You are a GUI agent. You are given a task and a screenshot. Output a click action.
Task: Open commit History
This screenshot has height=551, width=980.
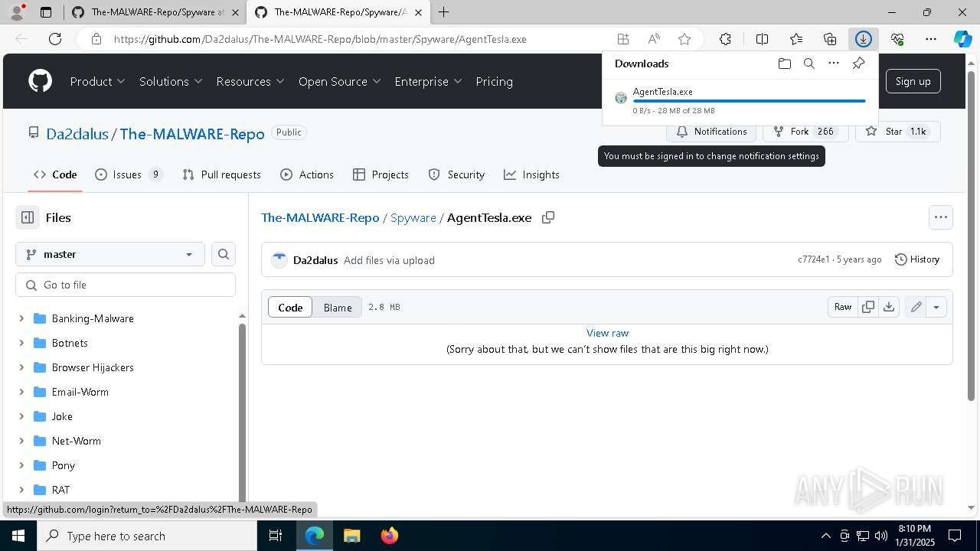(x=917, y=259)
